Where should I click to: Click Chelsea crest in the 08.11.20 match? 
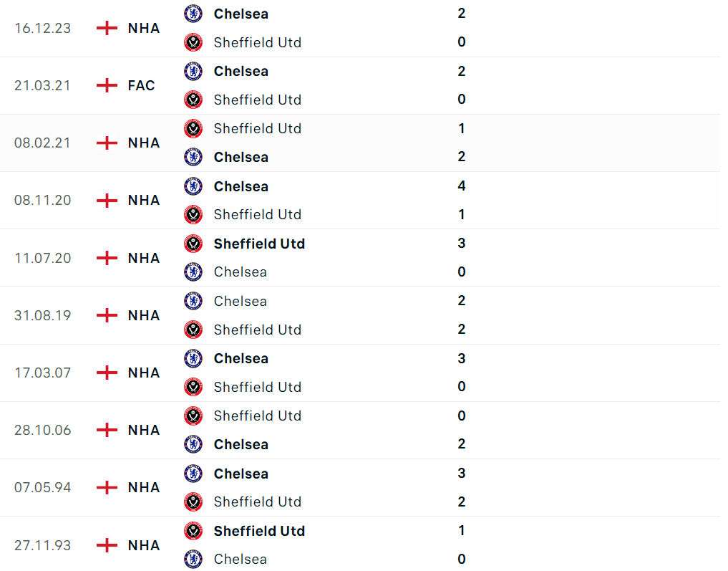click(193, 186)
